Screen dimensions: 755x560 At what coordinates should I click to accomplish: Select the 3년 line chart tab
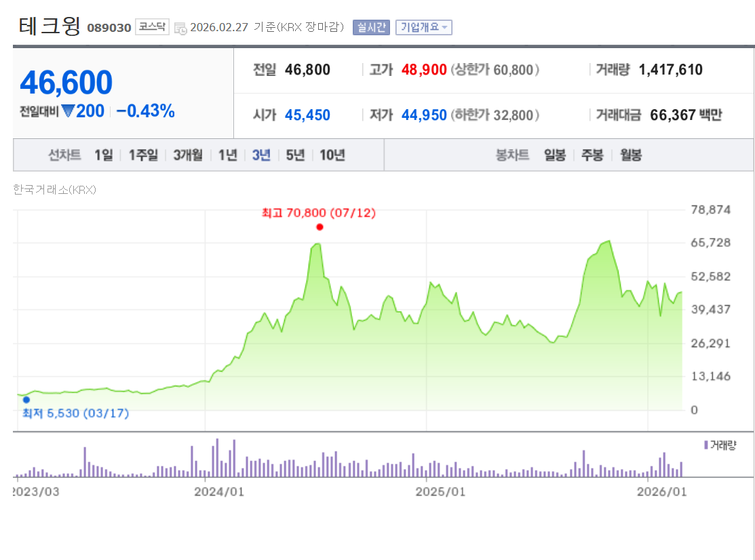pos(261,155)
